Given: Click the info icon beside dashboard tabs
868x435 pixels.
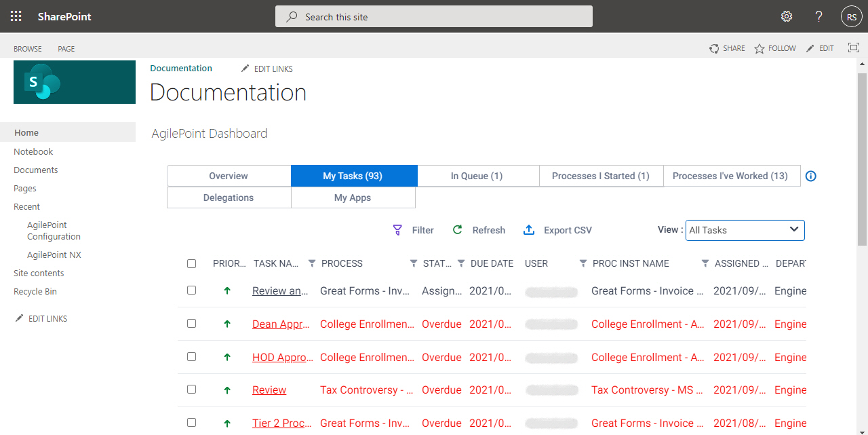Looking at the screenshot, I should (811, 176).
